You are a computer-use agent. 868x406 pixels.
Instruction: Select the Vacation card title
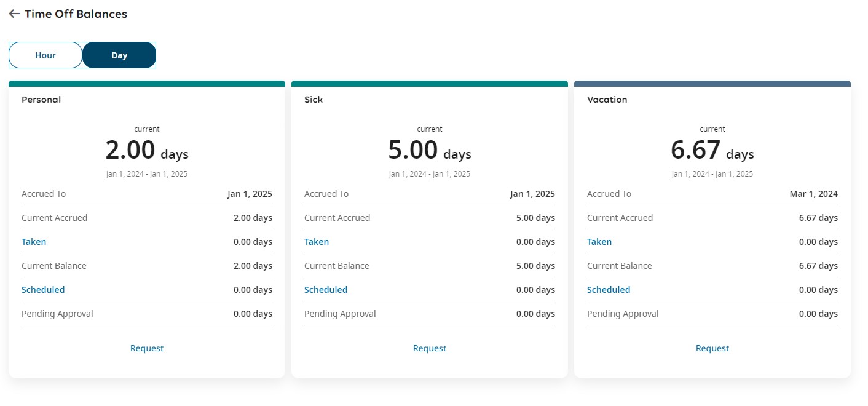(x=607, y=100)
